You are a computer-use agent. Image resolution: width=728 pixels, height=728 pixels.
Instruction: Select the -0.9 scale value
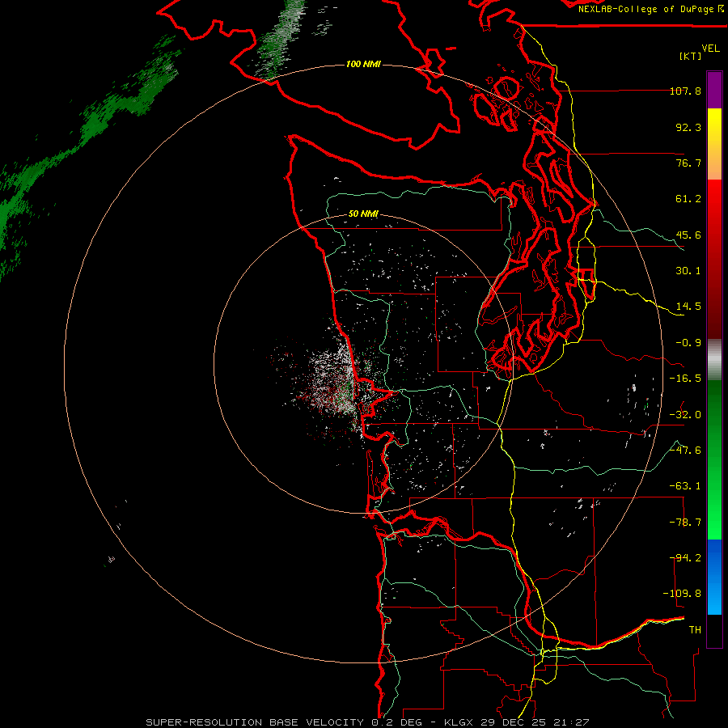click(688, 343)
